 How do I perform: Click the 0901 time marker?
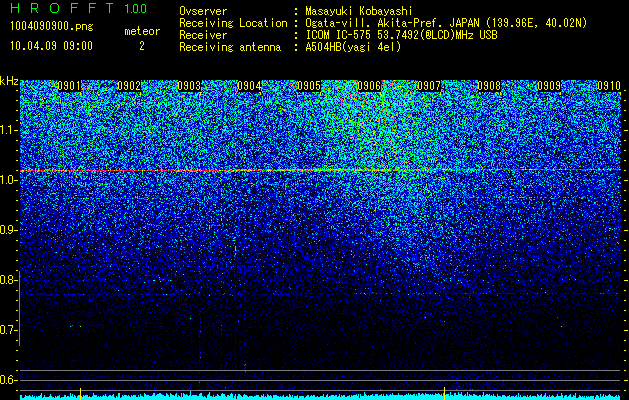pos(69,86)
